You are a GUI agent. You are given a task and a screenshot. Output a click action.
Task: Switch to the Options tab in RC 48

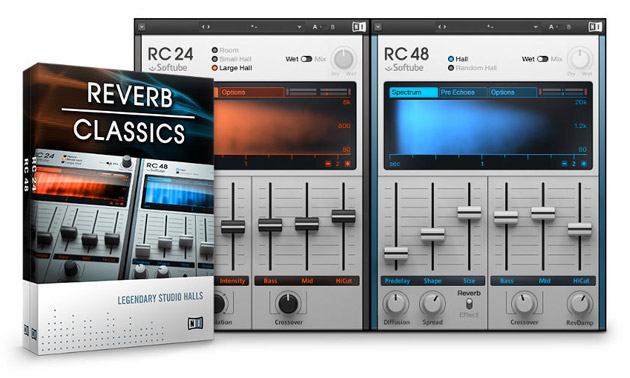(x=513, y=92)
